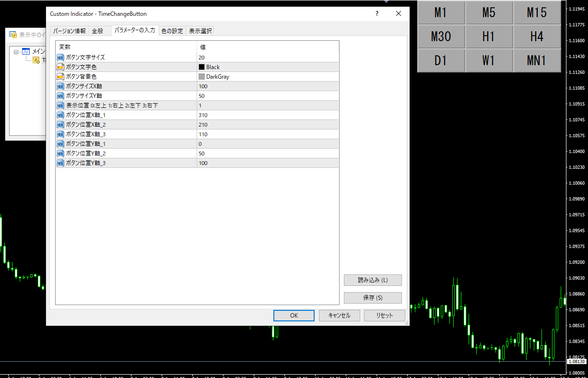Select the ボタン位置Y軸_1 value 0
This screenshot has width=588, height=378.
(268, 144)
